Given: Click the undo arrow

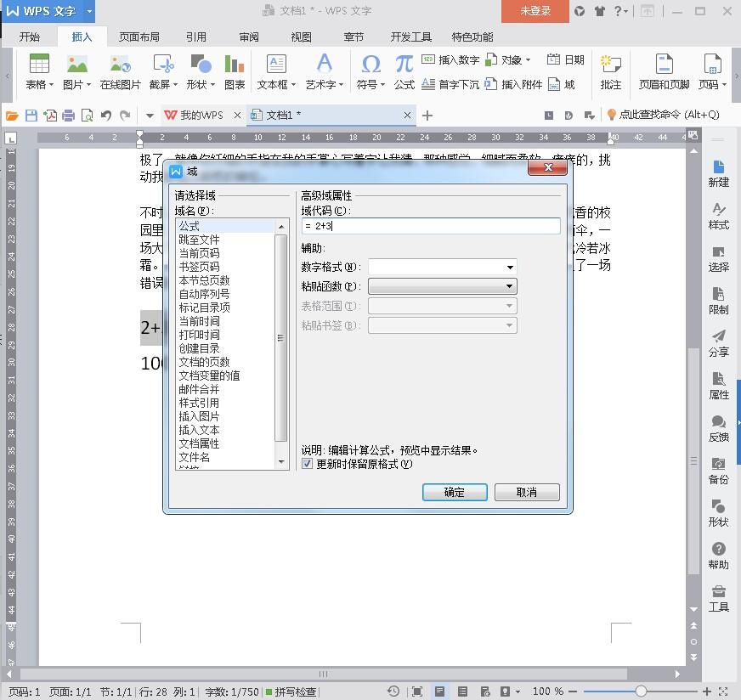Looking at the screenshot, I should click(x=106, y=116).
